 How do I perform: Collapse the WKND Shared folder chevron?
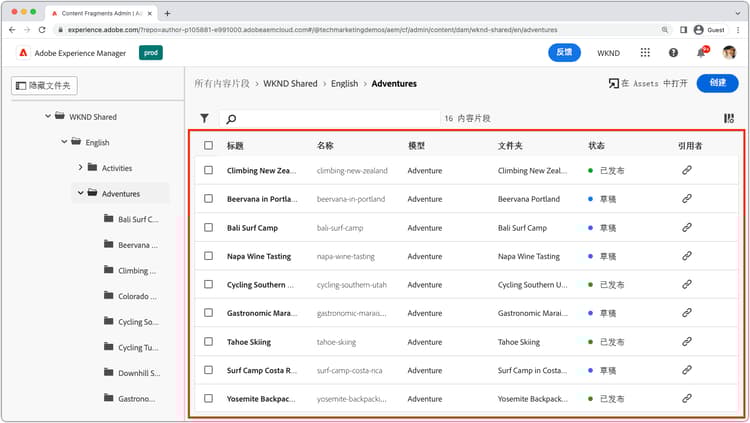coord(48,116)
